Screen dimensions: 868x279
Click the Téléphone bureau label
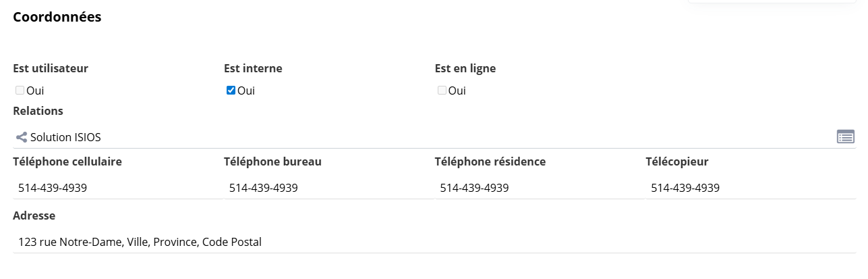click(x=272, y=161)
